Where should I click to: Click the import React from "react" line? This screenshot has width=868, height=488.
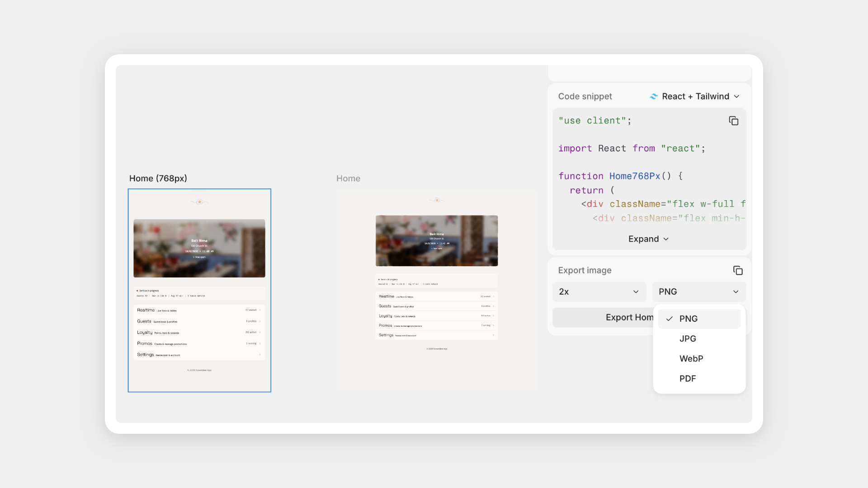[x=632, y=148]
